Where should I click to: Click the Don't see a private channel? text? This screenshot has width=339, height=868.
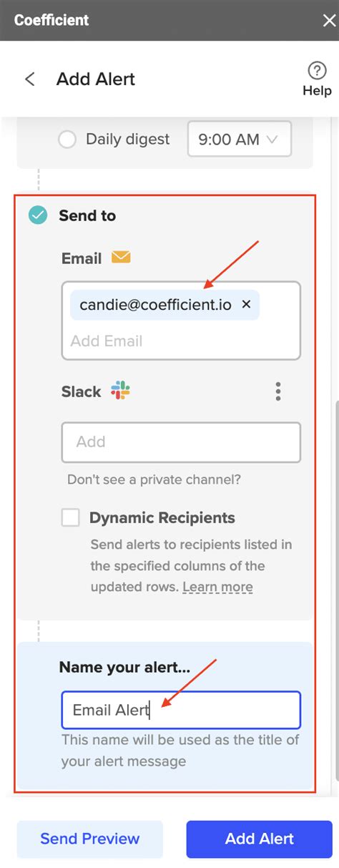point(154,479)
